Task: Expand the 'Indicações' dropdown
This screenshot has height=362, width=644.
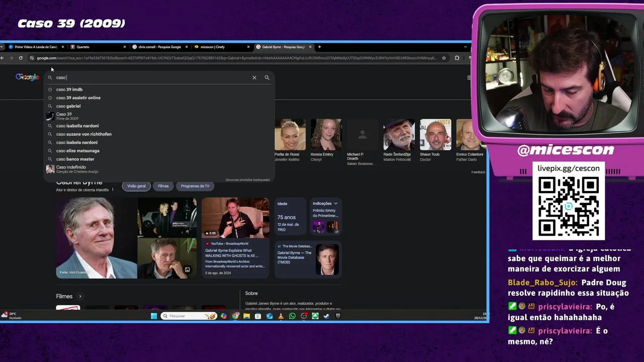Action: pyautogui.click(x=325, y=204)
